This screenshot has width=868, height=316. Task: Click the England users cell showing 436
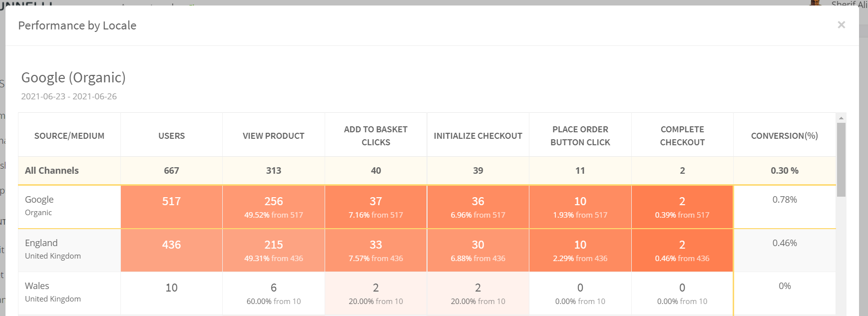pos(171,245)
